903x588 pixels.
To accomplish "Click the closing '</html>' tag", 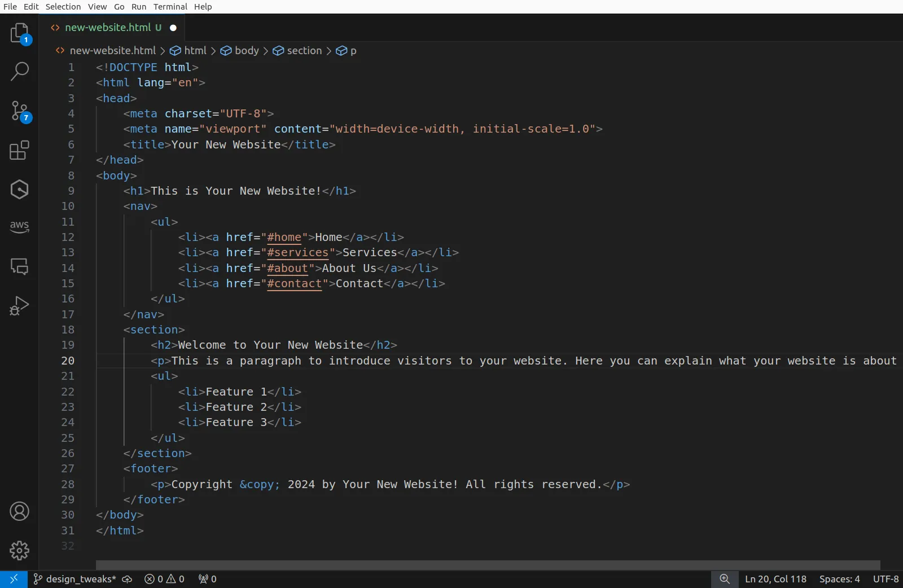I will coord(120,530).
